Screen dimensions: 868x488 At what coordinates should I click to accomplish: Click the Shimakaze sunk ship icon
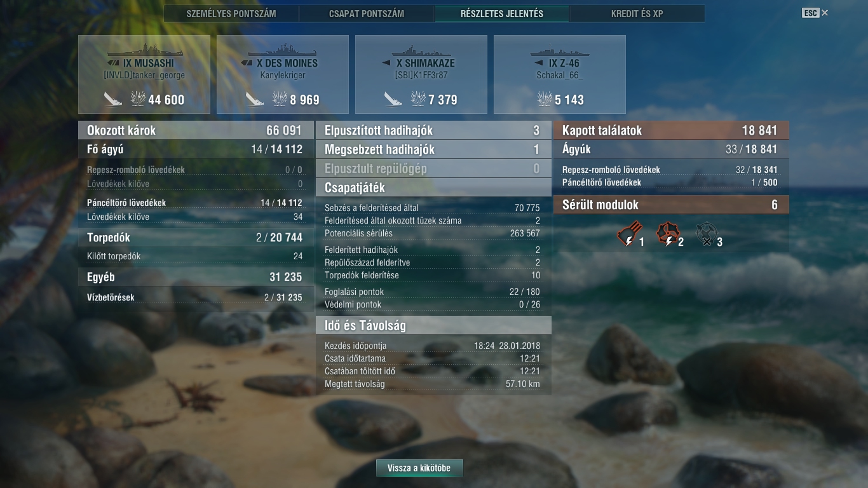pos(393,99)
